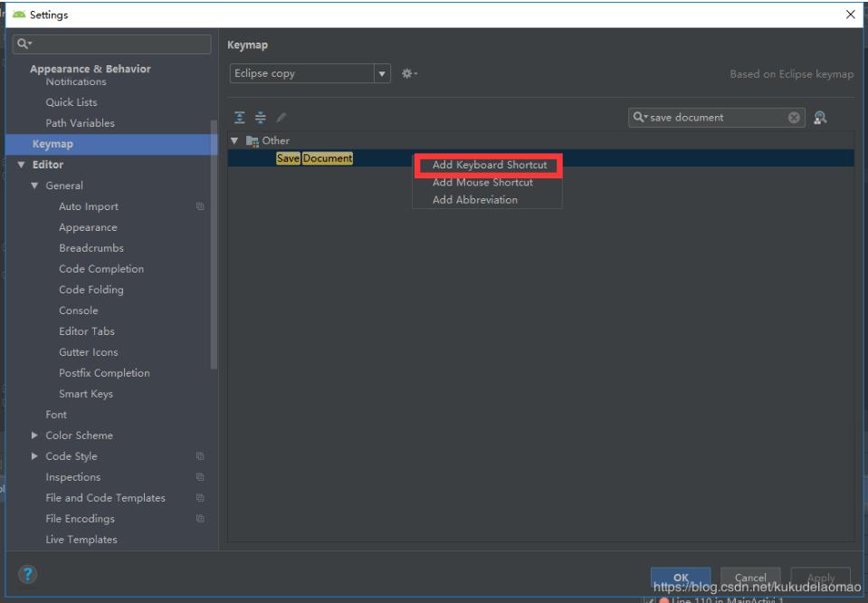The width and height of the screenshot is (868, 603).
Task: Expand the Color Scheme section
Action: click(34, 435)
